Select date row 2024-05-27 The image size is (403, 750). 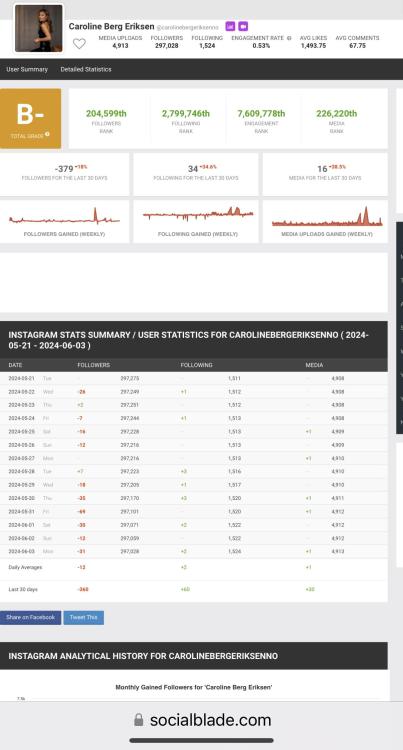point(194,458)
